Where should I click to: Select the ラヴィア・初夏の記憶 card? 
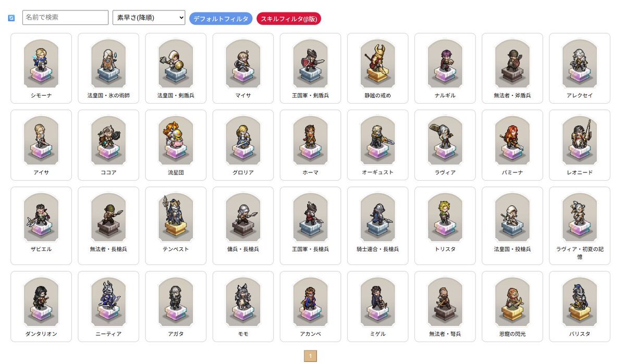580,226
